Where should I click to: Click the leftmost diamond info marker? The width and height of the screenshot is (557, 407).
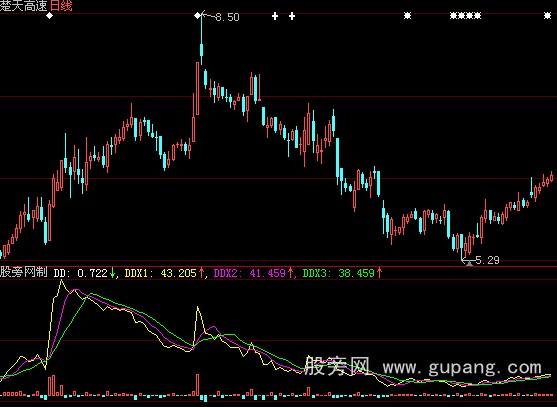(49, 16)
